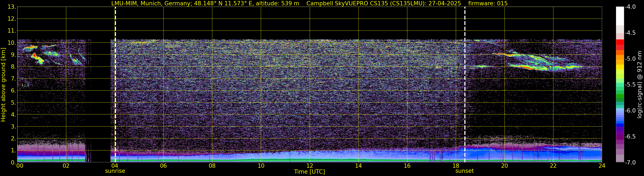Click the '08' time axis tick label
The image size is (644, 176).
[x=212, y=166]
